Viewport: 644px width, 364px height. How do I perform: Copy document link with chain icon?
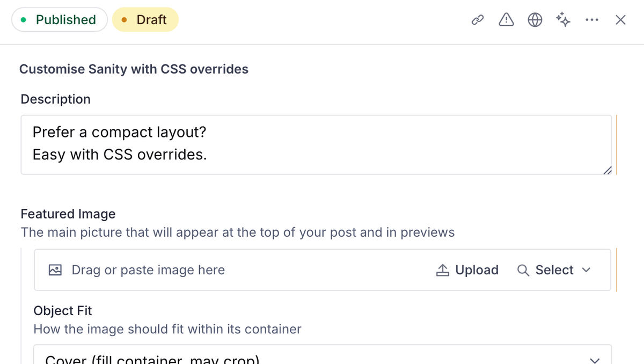point(478,20)
